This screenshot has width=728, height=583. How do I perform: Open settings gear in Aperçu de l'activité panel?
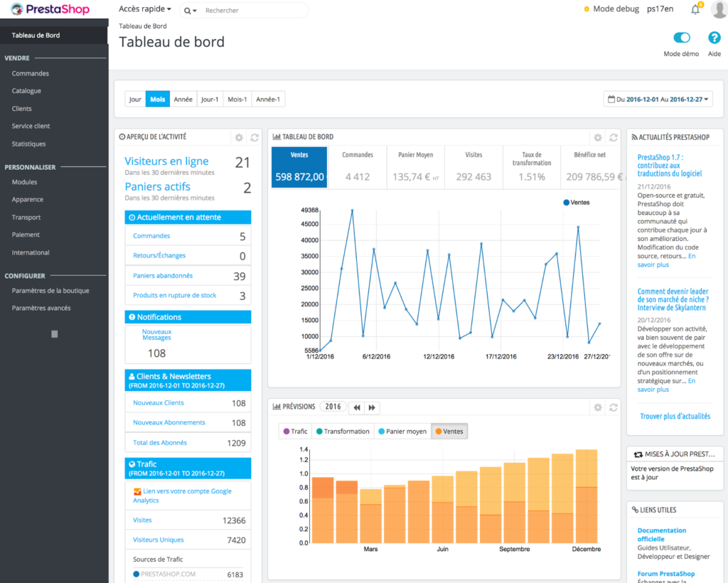click(x=239, y=137)
